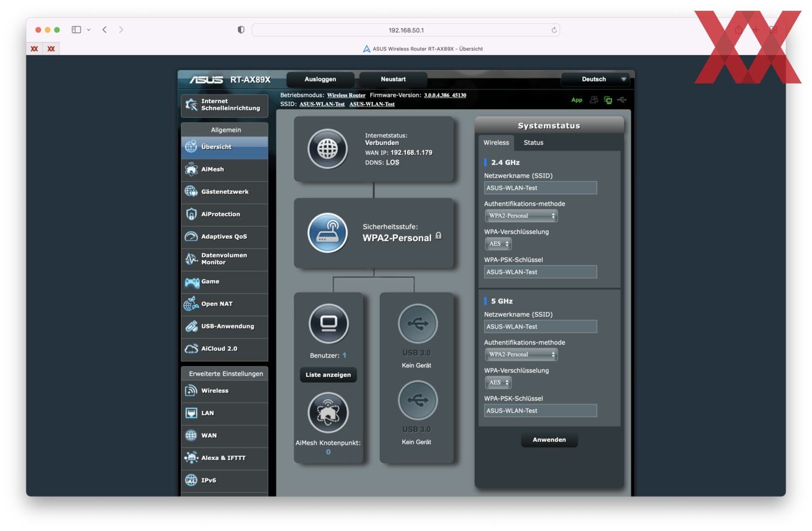Open WAN advanced settings
812x531 pixels.
[x=224, y=435]
